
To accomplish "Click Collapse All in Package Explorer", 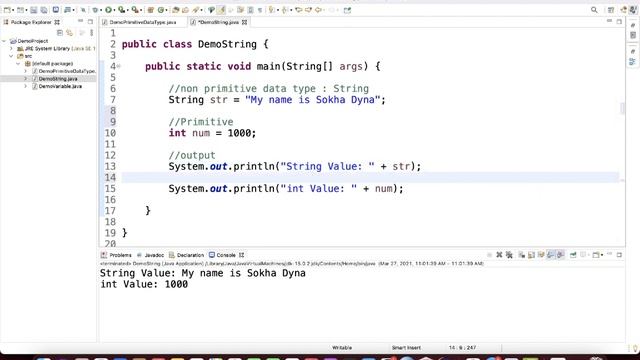I will click(x=60, y=33).
